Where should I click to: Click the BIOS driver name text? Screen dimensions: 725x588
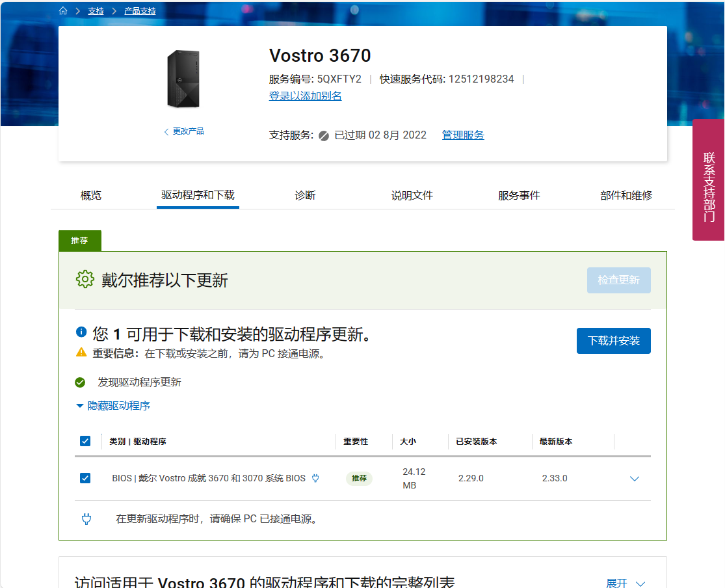(x=209, y=478)
